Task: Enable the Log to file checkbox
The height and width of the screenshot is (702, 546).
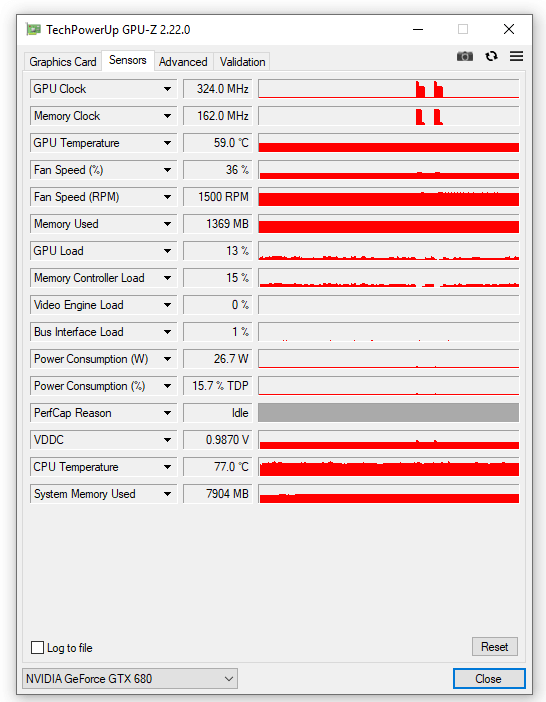Action: click(x=38, y=647)
